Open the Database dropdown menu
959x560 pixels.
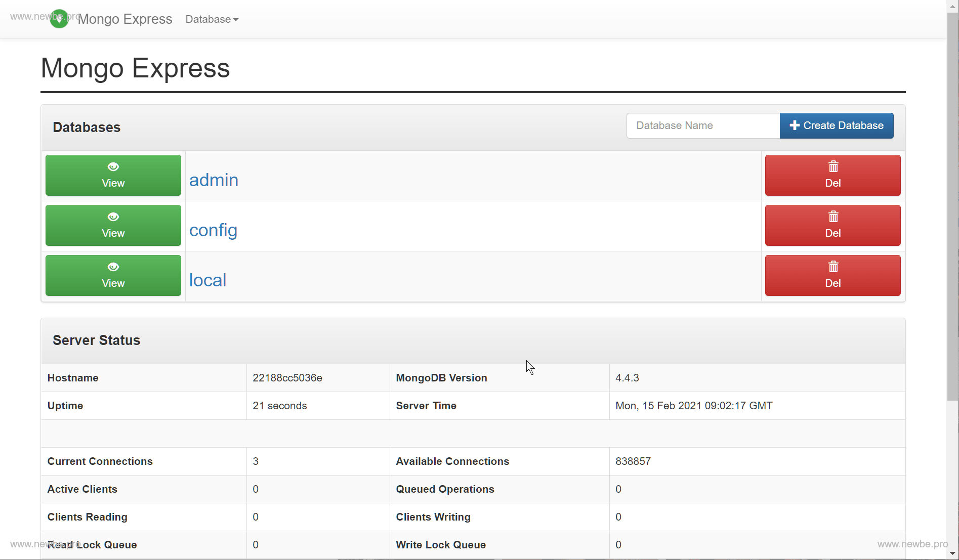pyautogui.click(x=212, y=19)
